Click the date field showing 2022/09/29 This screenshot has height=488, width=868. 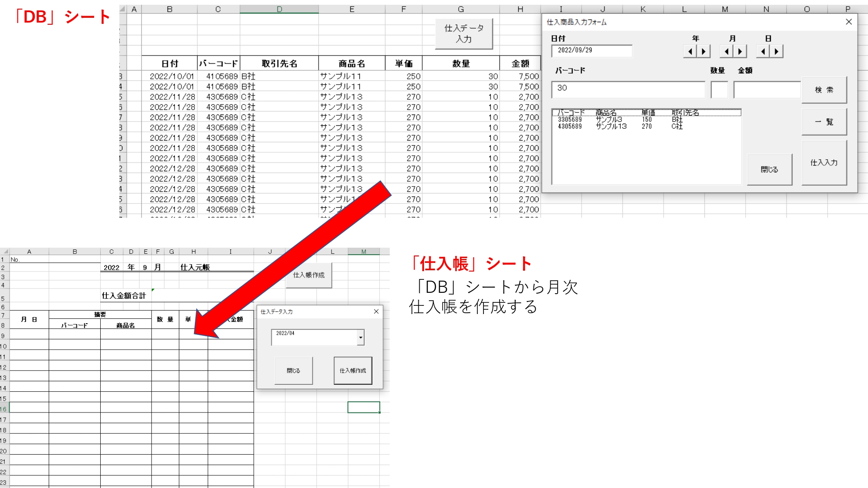tap(591, 51)
